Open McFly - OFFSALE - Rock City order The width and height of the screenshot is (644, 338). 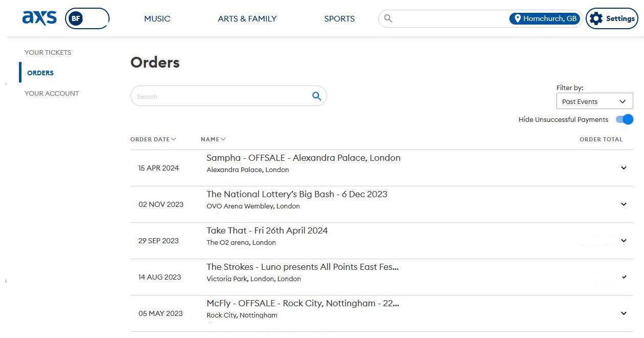pyautogui.click(x=303, y=303)
